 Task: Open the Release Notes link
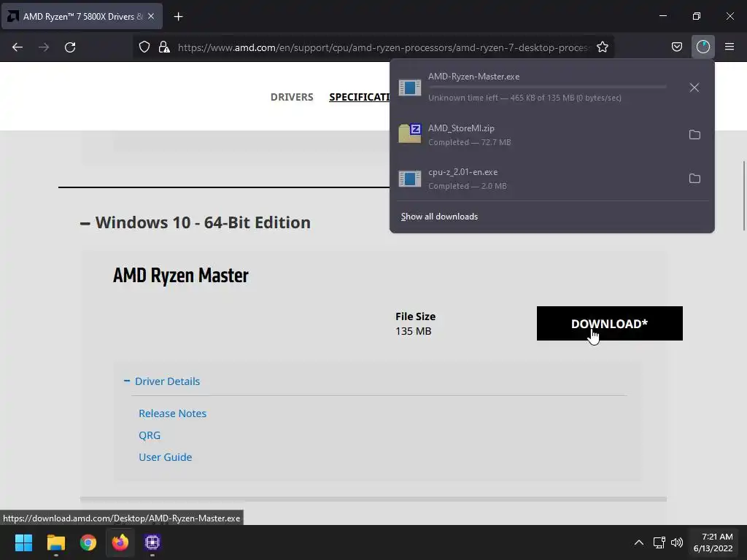172,413
